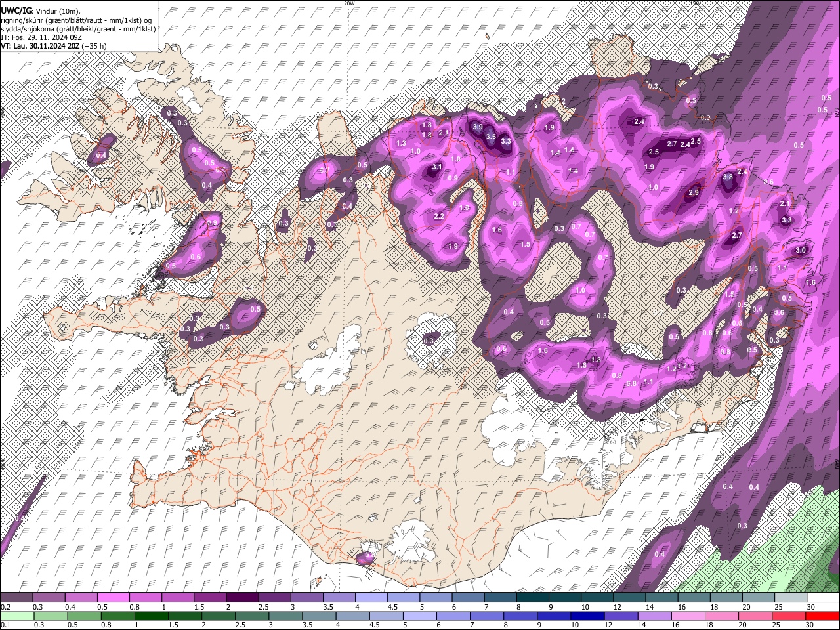Click the 20W longitude label
840x630 pixels.
[x=350, y=3]
